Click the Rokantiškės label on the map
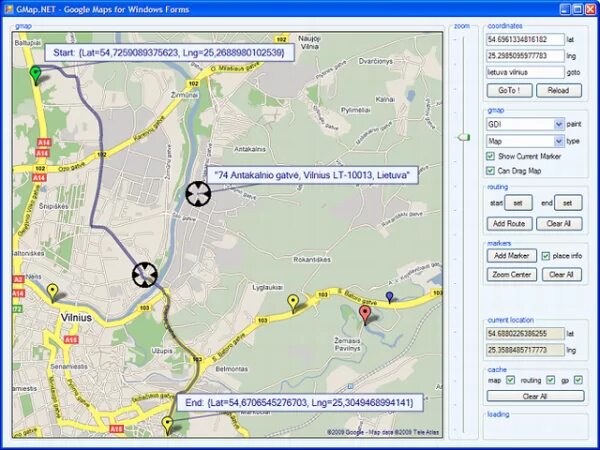The width and height of the screenshot is (600, 450). [x=312, y=259]
